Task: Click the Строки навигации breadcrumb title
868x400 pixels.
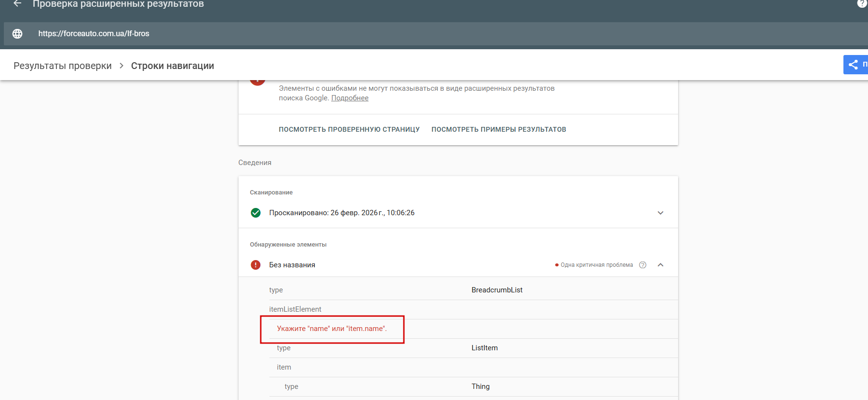Action: tap(173, 66)
